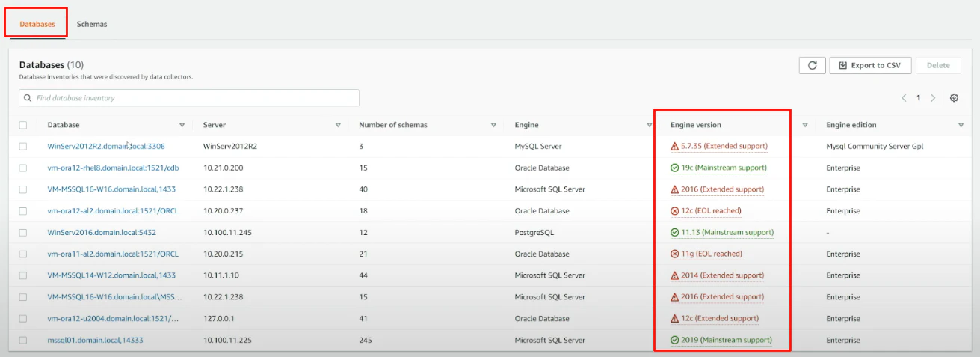Viewport: 980px width, 357px height.
Task: Click in Find database inventory field
Action: [189, 98]
